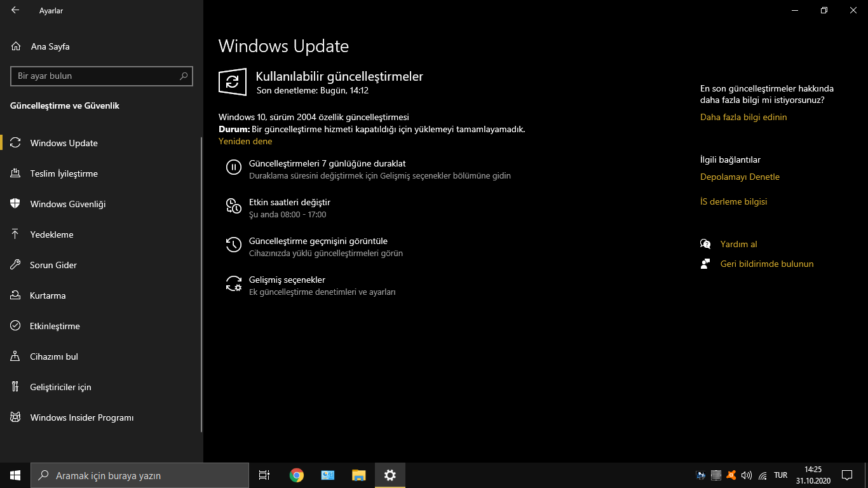Open File Explorer from the taskbar
Screen dimensions: 868x488
point(359,475)
